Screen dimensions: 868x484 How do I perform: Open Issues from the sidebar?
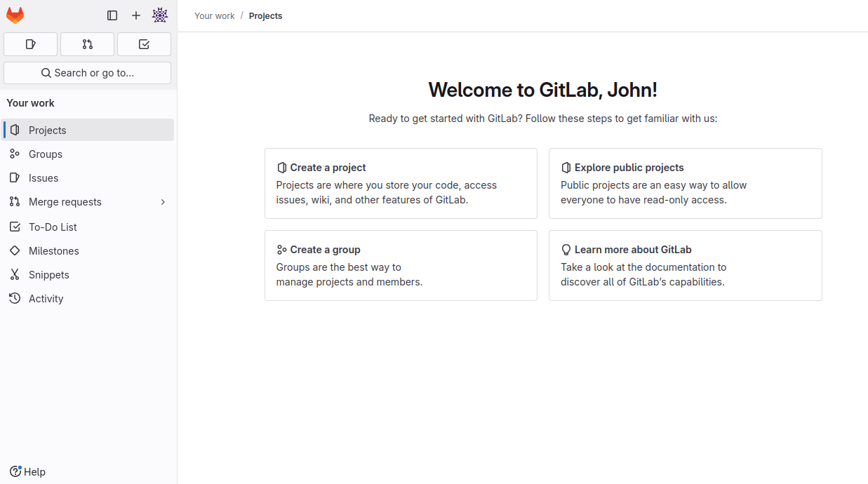point(44,177)
